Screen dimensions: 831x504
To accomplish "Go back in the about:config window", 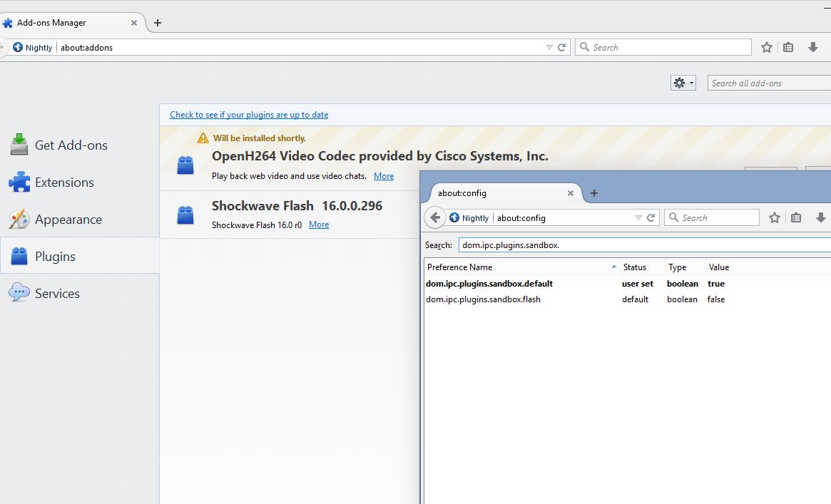I will coord(435,217).
